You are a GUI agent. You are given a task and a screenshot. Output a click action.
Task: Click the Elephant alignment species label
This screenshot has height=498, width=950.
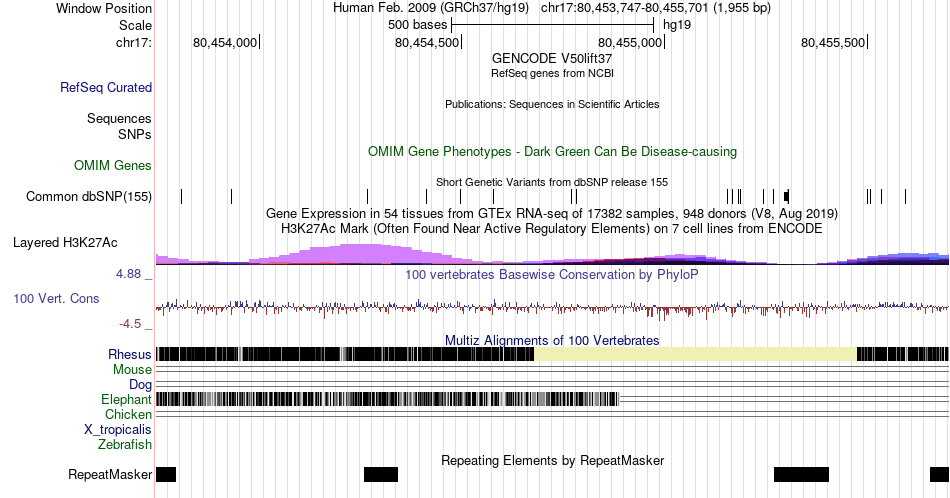coord(126,399)
